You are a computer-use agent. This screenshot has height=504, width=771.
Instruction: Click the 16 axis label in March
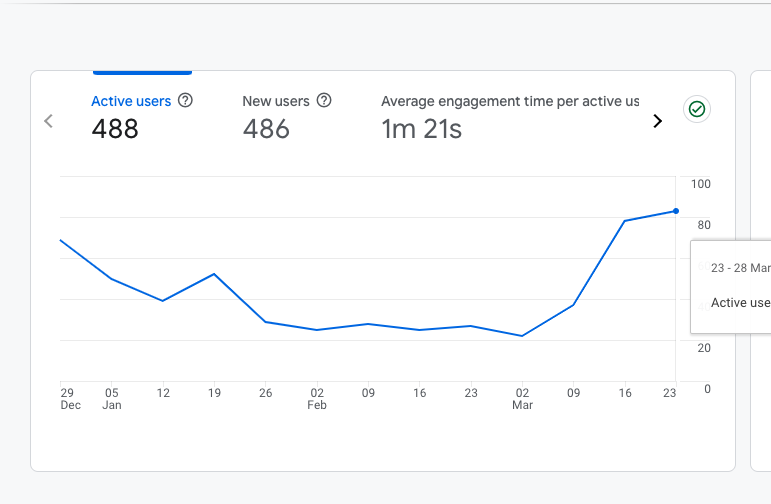click(625, 393)
